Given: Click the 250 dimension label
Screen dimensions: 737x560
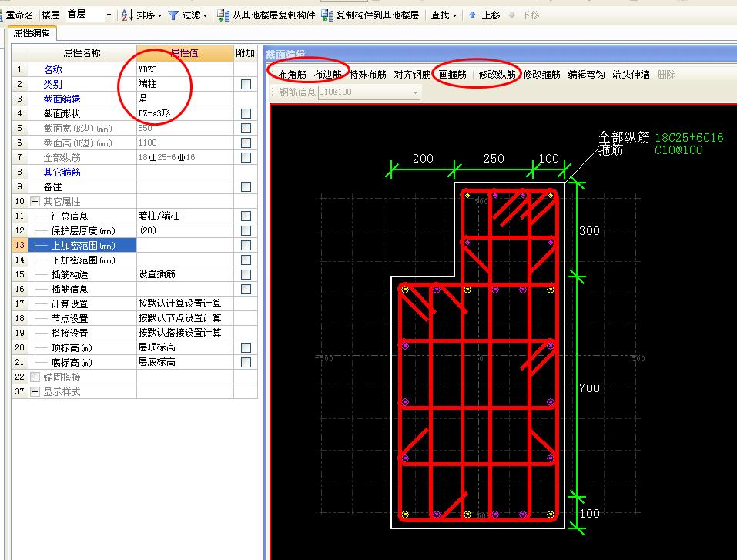Looking at the screenshot, I should 494,159.
